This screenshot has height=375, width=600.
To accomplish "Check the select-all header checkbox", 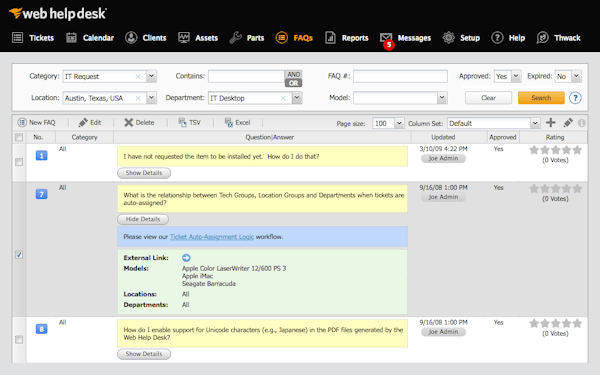I will pos(19,137).
